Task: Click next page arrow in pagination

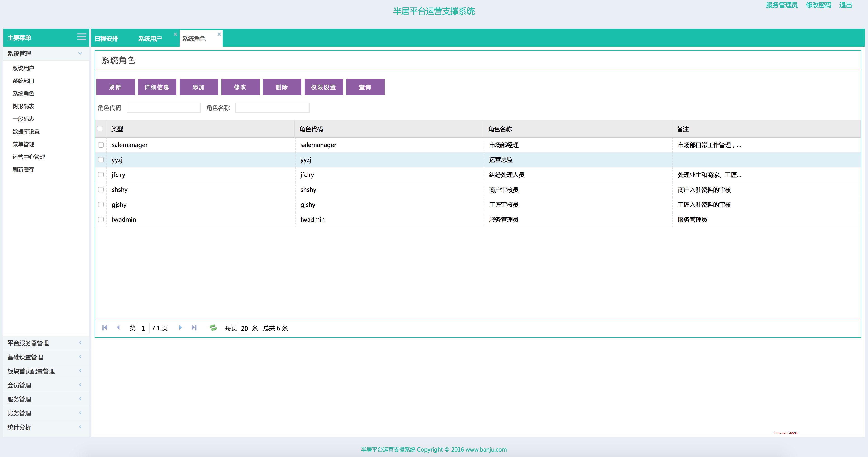Action: [180, 328]
